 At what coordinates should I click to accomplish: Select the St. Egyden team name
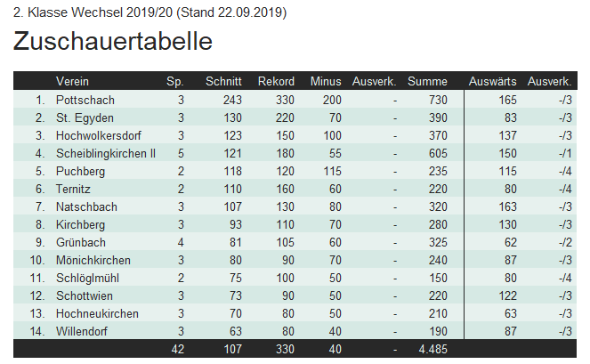click(85, 117)
